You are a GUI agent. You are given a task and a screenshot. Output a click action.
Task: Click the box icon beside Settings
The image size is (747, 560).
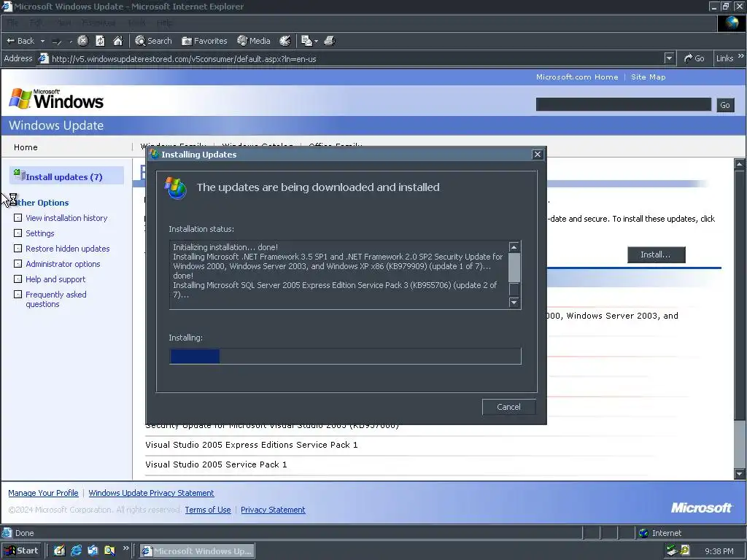[18, 233]
